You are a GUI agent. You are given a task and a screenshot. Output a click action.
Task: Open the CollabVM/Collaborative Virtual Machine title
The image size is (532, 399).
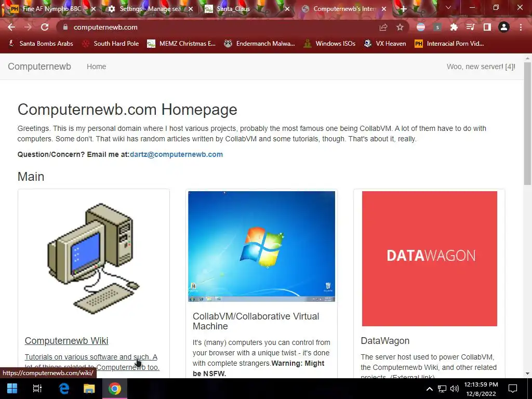point(256,321)
